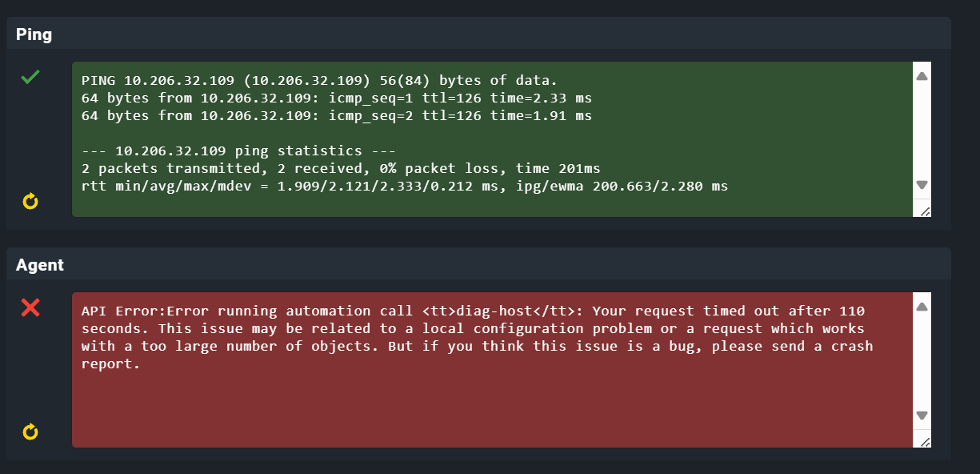Image resolution: width=980 pixels, height=474 pixels.
Task: Click the Agent output scroll down arrow
Action: 922,416
